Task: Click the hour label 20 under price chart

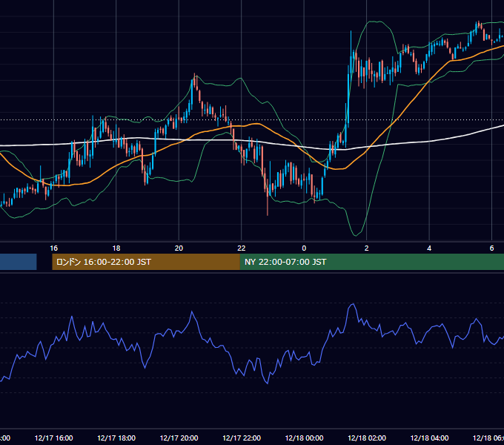Action: point(179,248)
